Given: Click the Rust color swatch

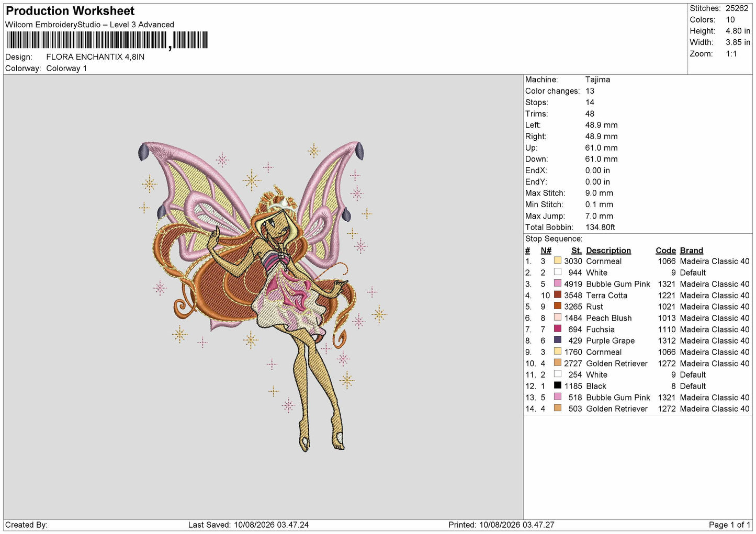Looking at the screenshot, I should (x=558, y=306).
